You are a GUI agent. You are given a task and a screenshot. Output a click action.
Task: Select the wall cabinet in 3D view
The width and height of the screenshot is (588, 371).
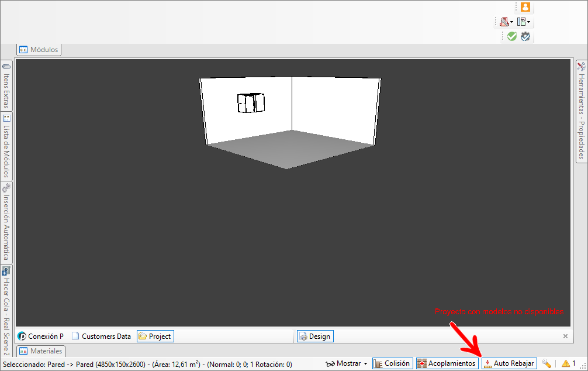[251, 103]
